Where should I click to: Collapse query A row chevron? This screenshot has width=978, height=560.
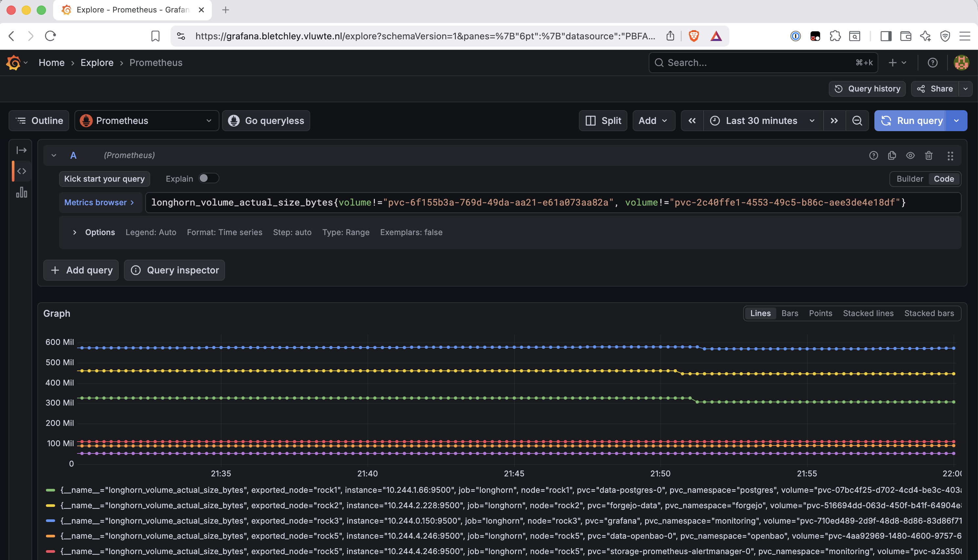pyautogui.click(x=54, y=155)
